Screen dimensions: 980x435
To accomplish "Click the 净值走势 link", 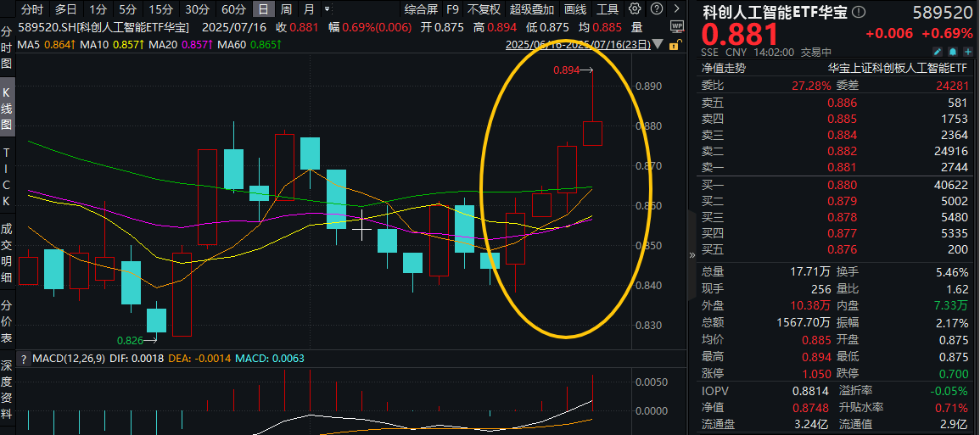I will (723, 68).
